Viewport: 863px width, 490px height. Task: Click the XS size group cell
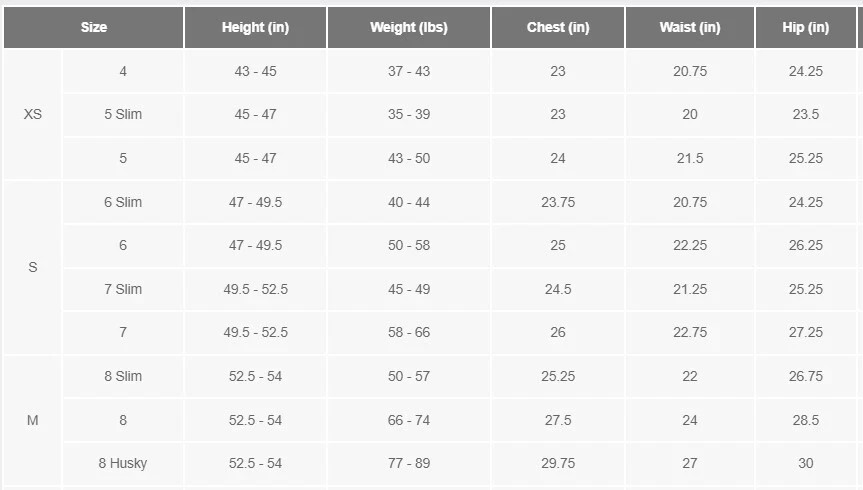[33, 115]
